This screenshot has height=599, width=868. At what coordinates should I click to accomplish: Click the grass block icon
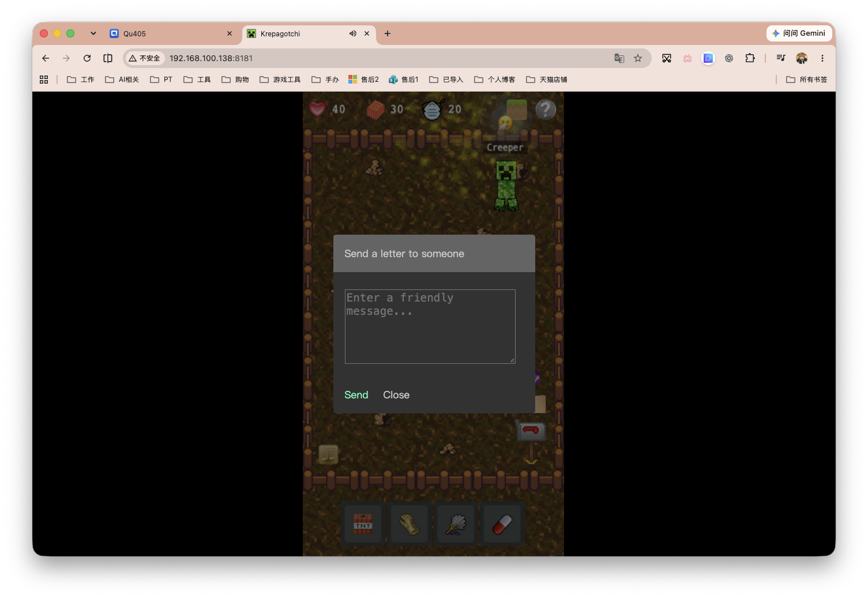tap(517, 109)
